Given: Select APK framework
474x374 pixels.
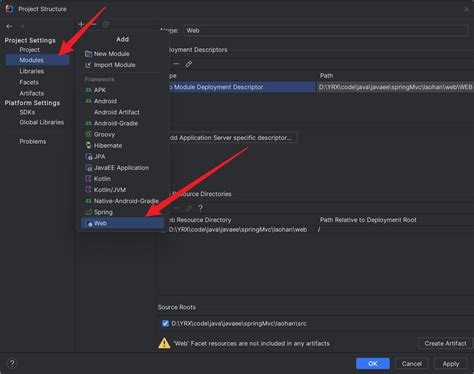Looking at the screenshot, I should (x=122, y=90).
